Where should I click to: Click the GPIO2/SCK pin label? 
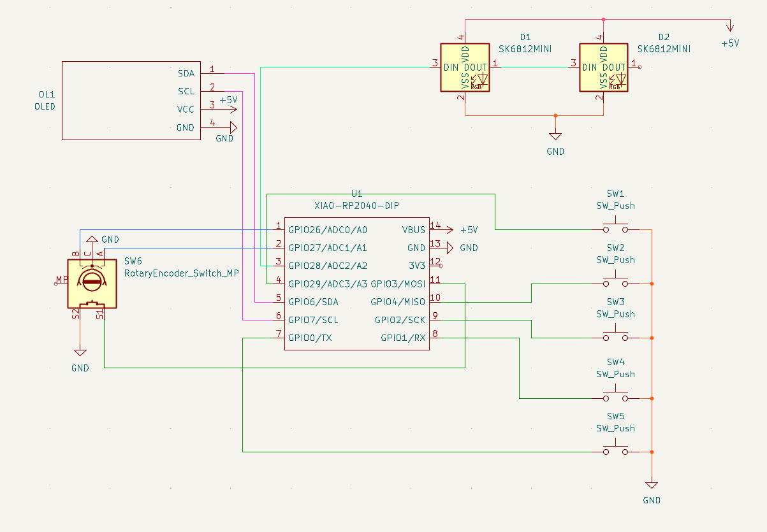click(x=400, y=320)
